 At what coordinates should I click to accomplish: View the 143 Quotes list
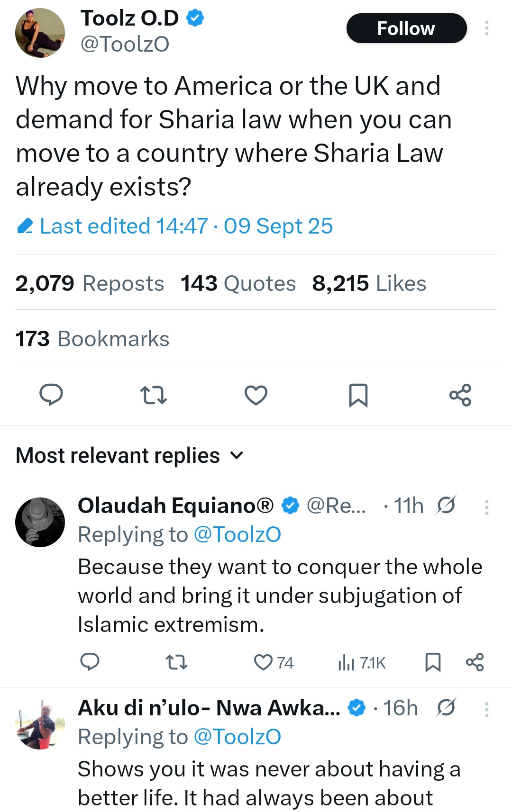click(238, 284)
